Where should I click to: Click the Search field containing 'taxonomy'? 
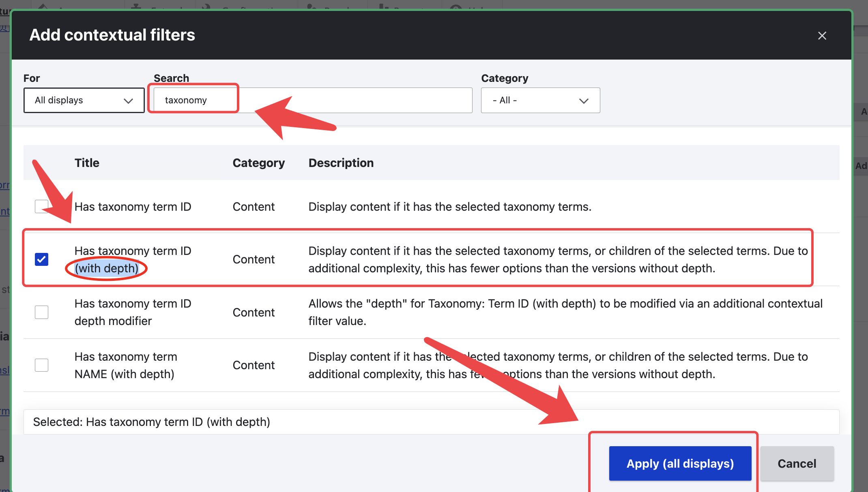312,100
